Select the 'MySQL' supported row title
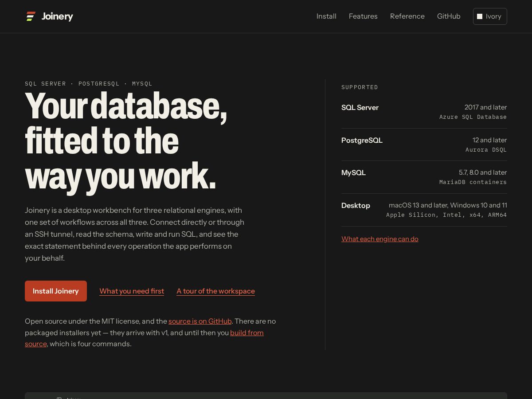 [x=353, y=172]
